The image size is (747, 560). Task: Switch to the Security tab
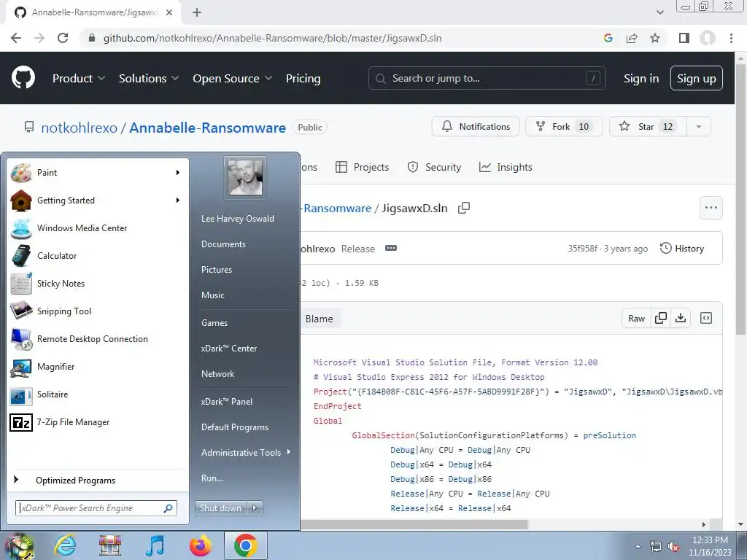(434, 167)
